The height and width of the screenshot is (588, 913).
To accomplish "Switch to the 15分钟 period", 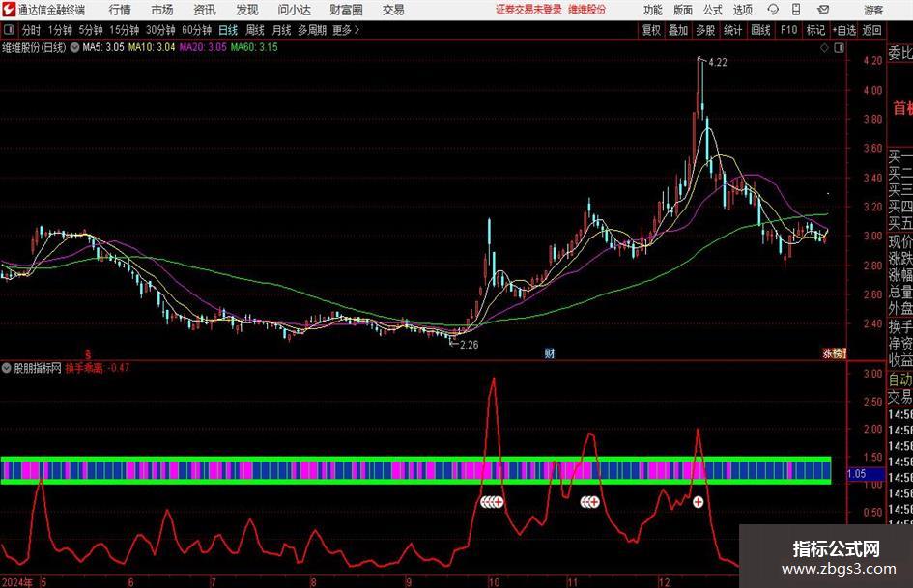I will [124, 30].
